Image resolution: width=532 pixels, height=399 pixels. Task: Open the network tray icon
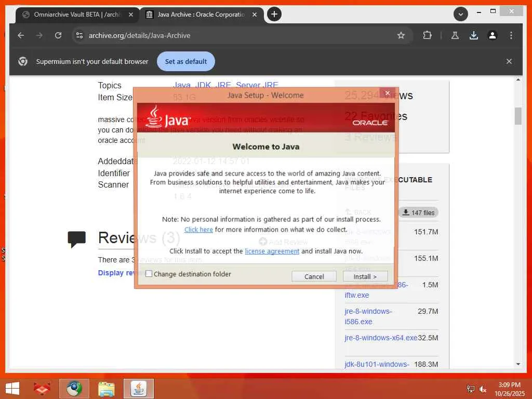[x=470, y=389]
